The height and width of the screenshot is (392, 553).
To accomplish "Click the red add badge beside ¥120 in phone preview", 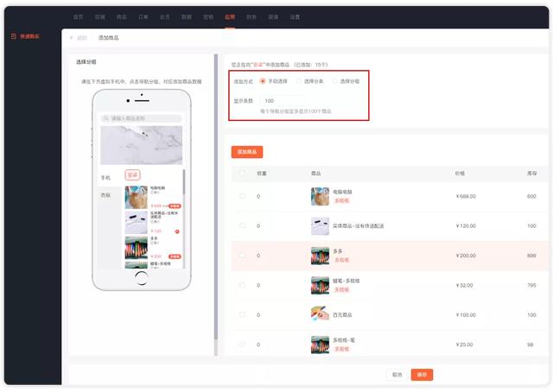I will pos(177,231).
